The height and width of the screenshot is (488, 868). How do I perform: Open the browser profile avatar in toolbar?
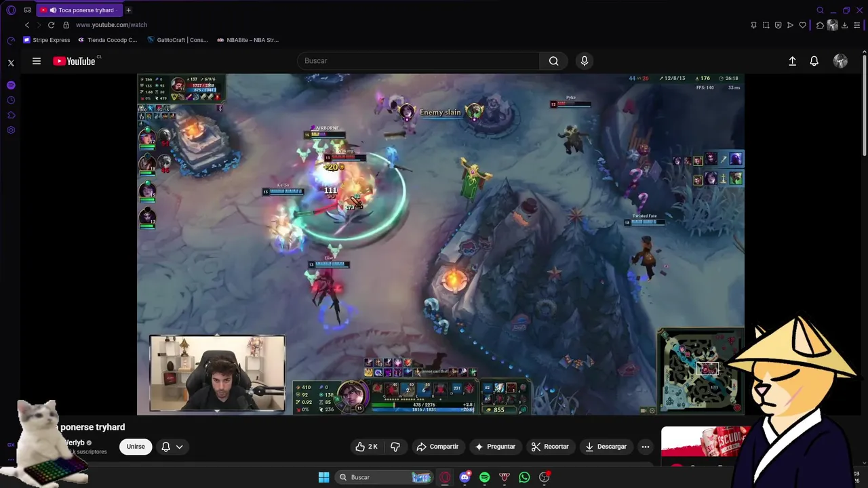coord(832,25)
